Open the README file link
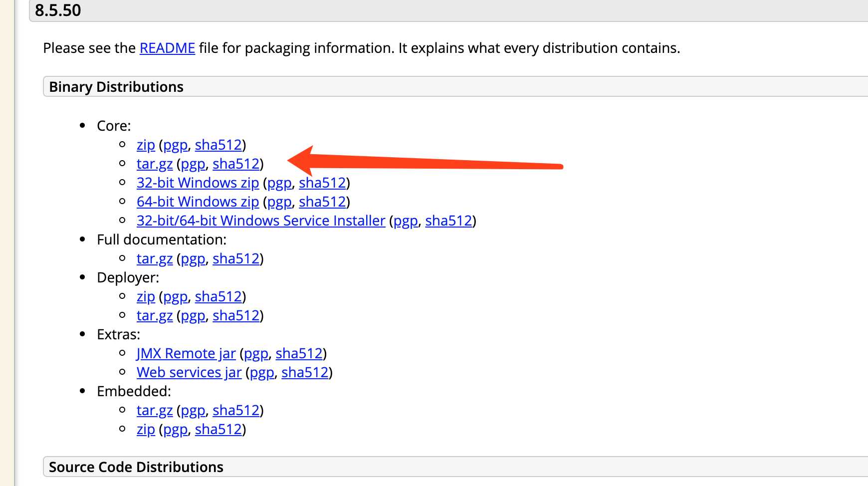868x486 pixels. [167, 48]
